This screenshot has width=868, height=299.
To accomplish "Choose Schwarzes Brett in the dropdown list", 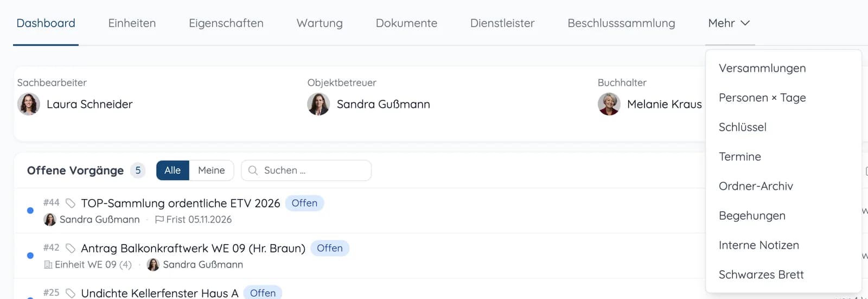I will click(x=761, y=275).
